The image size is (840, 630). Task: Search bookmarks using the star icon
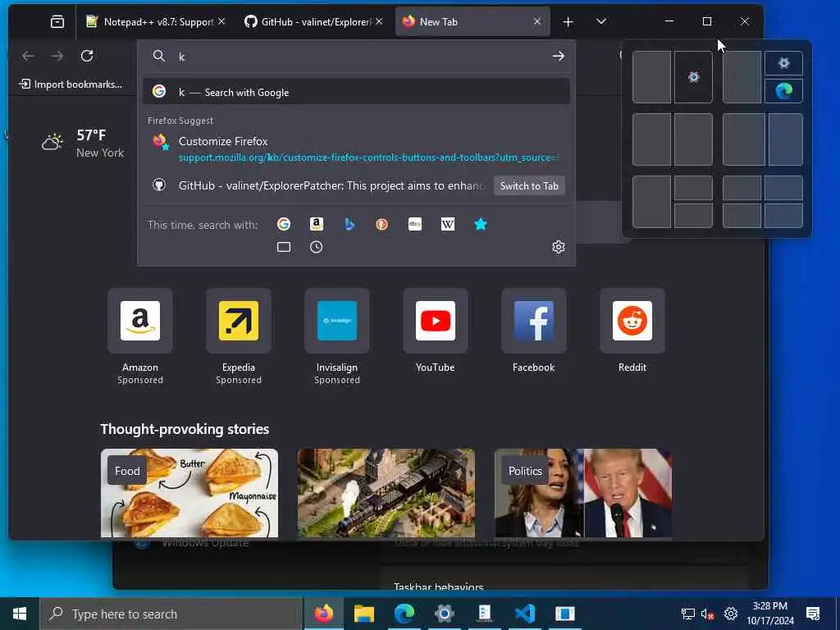tap(481, 224)
